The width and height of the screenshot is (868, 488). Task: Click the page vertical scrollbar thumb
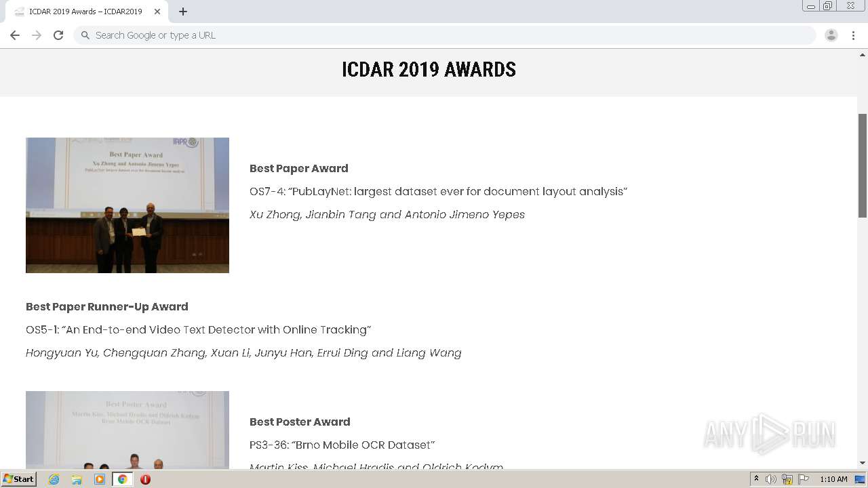click(x=863, y=165)
